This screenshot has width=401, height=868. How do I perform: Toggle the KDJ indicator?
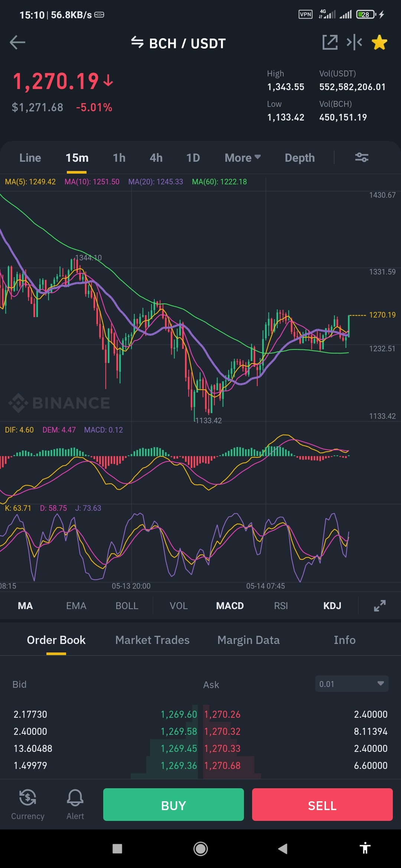332,606
